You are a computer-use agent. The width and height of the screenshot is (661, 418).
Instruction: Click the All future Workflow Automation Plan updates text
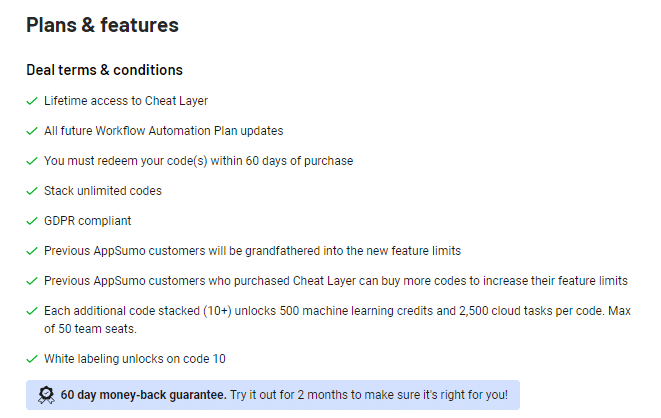163,131
